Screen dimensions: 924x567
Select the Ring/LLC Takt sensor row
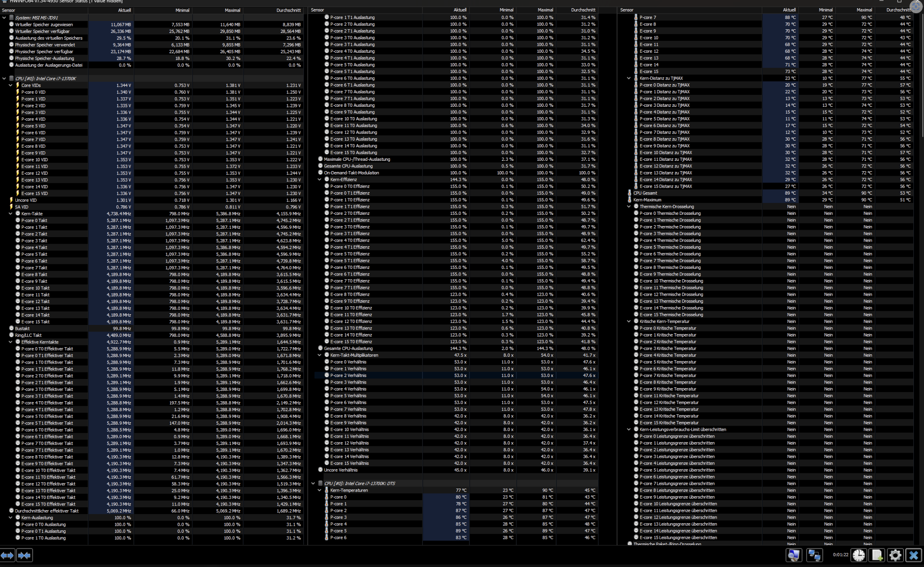pyautogui.click(x=28, y=335)
